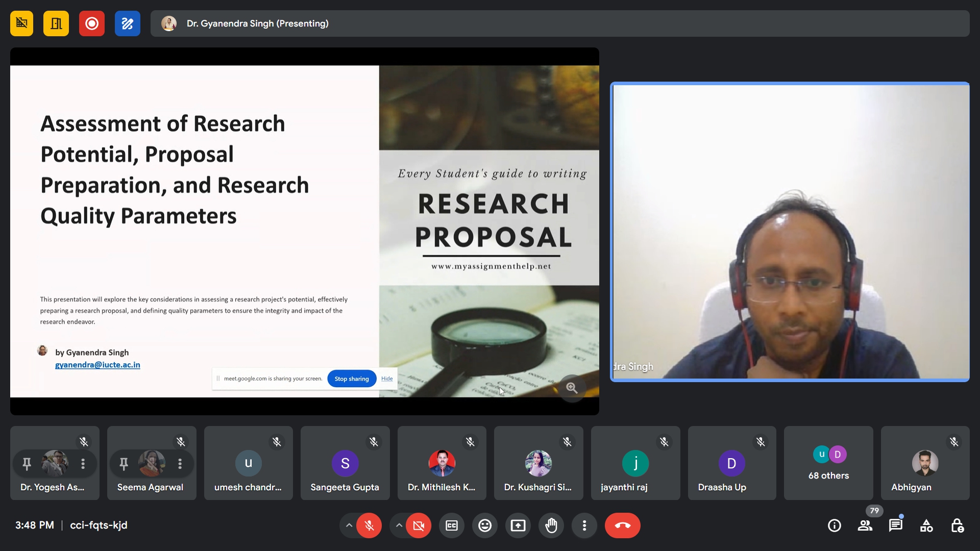Open options menu on Dr. Yogesh tile
The width and height of the screenshot is (980, 551).
tap(83, 464)
